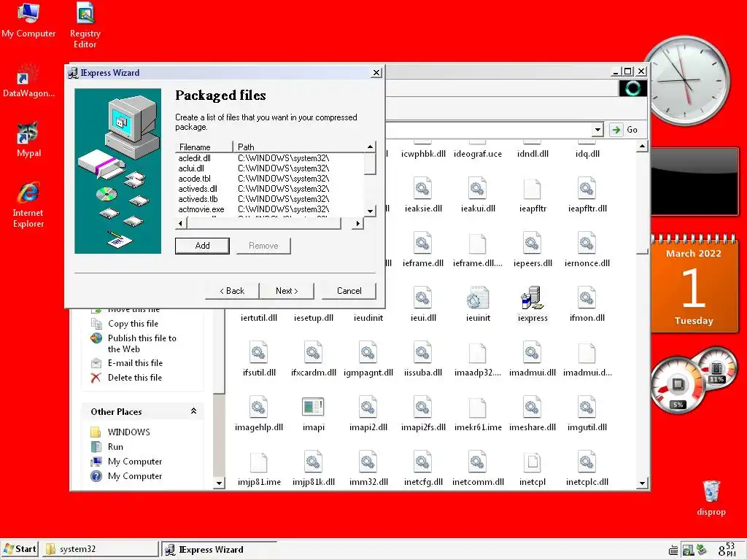
Task: Select the imgutil.dll file icon
Action: [587, 413]
